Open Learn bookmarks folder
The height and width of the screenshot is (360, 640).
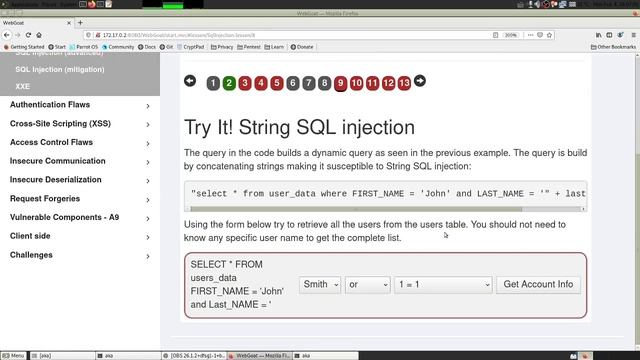[x=274, y=47]
